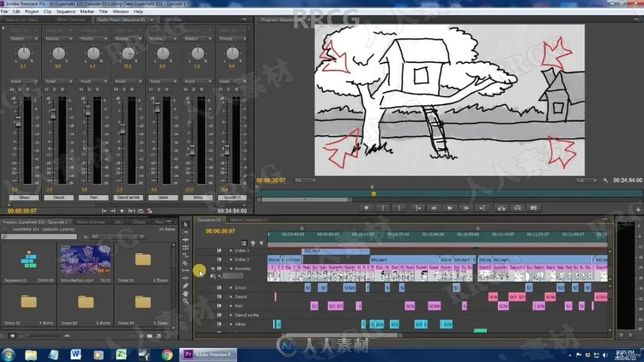
Task: Select the Track Select tool
Action: [x=186, y=232]
